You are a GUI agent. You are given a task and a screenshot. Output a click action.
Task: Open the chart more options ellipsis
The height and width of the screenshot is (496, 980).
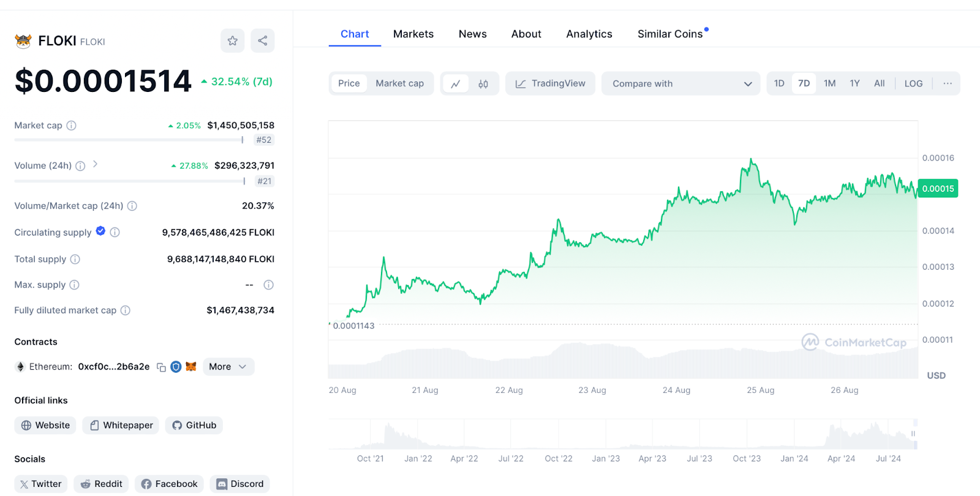[948, 83]
